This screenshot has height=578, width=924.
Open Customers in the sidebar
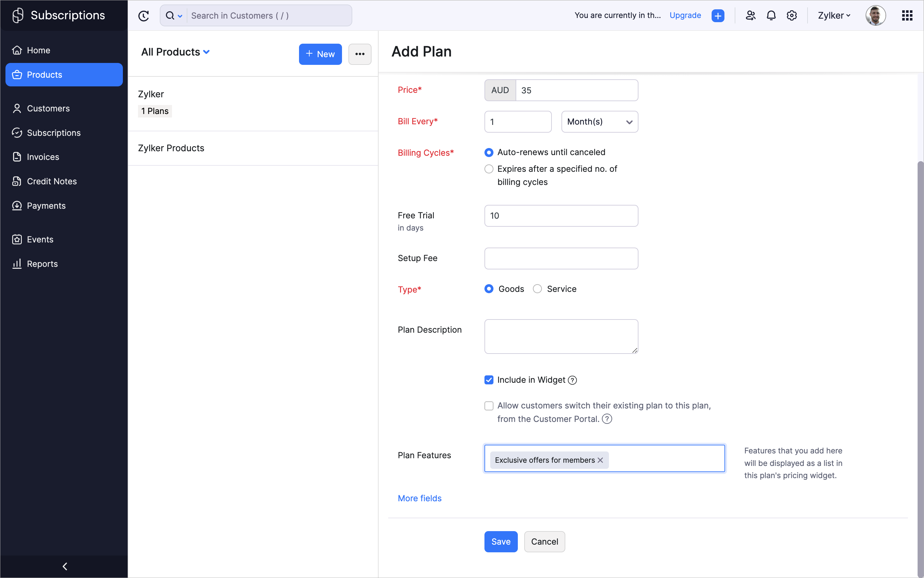(64, 109)
